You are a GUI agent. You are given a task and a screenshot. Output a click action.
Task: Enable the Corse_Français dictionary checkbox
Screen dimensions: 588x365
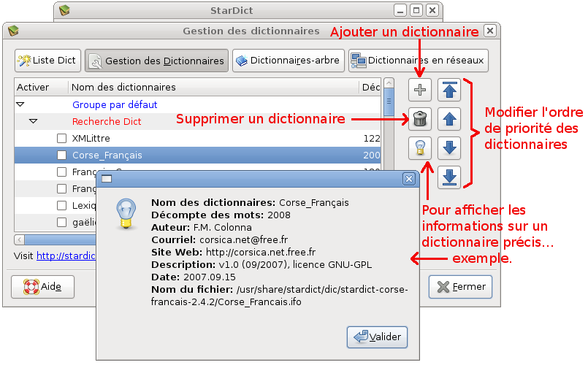(x=61, y=155)
